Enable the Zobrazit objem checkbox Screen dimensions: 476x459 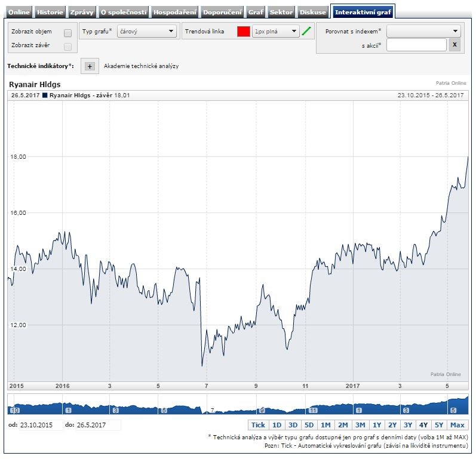[67, 33]
